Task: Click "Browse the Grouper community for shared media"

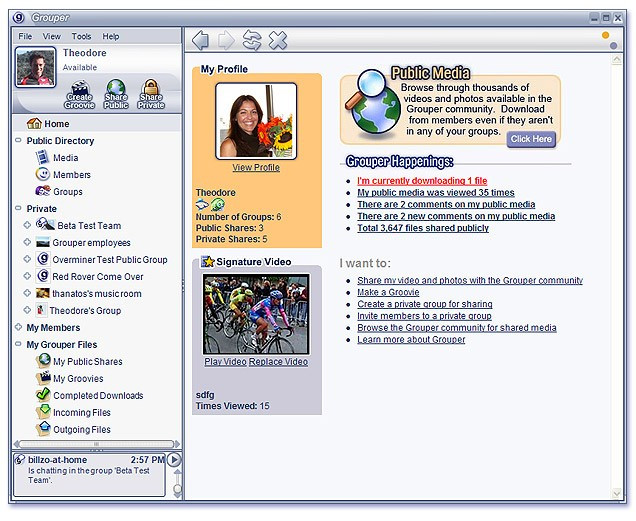Action: [x=457, y=327]
